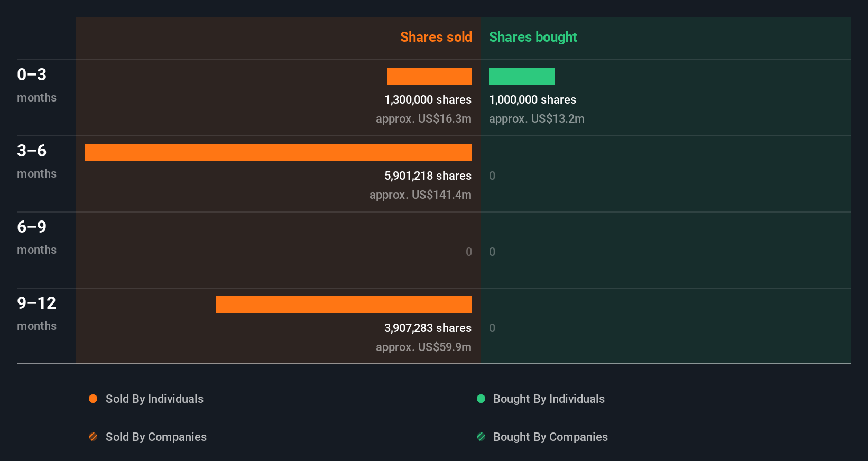Click the 5,901,218 shares value text
868x461 pixels.
[428, 176]
